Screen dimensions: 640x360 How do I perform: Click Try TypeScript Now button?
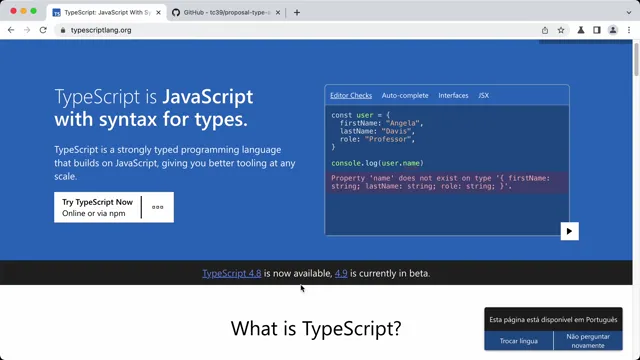(98, 207)
